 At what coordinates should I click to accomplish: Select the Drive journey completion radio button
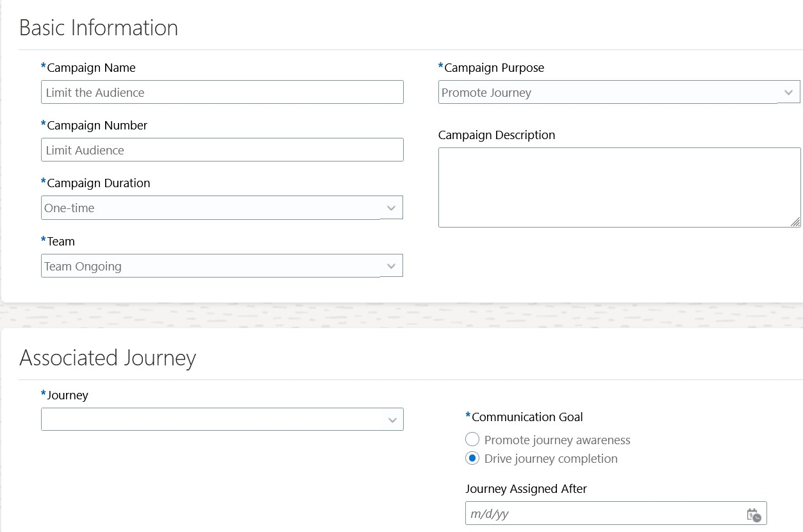[x=472, y=458]
